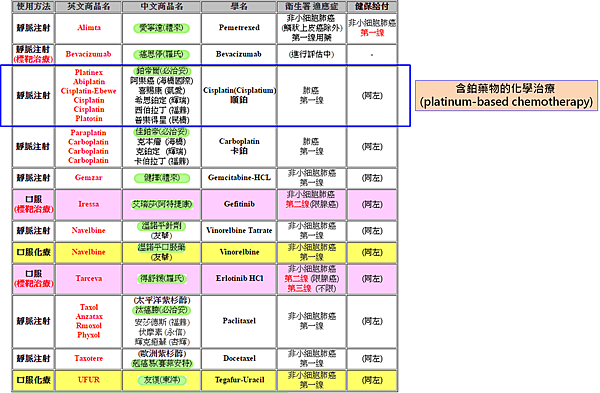
Task: Click the red Bevacizumab brand name
Action: [88, 54]
